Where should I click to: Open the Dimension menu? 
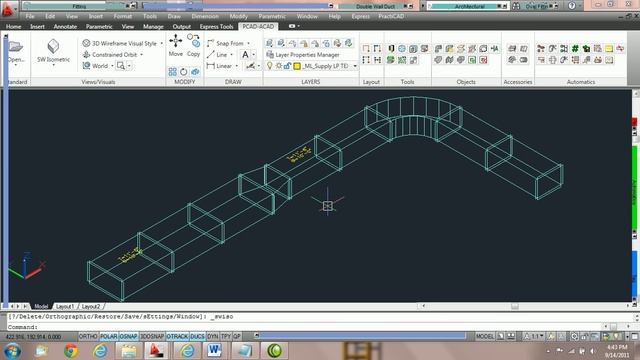(x=205, y=16)
